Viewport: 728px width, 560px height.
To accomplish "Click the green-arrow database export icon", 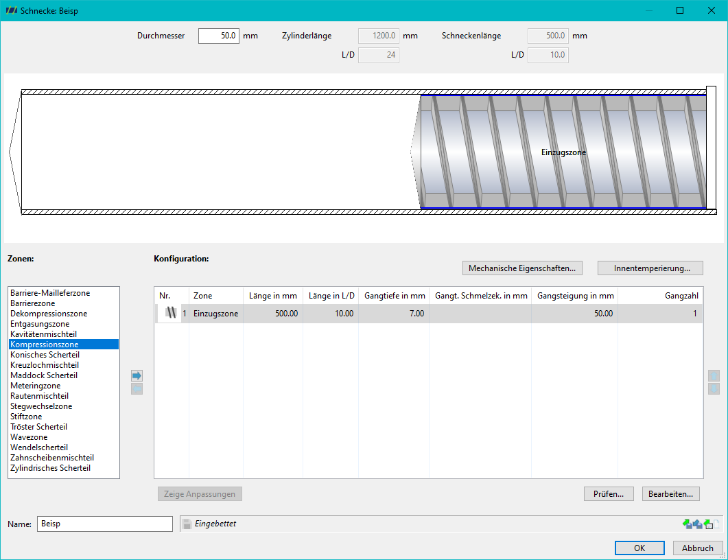I will pyautogui.click(x=708, y=524).
